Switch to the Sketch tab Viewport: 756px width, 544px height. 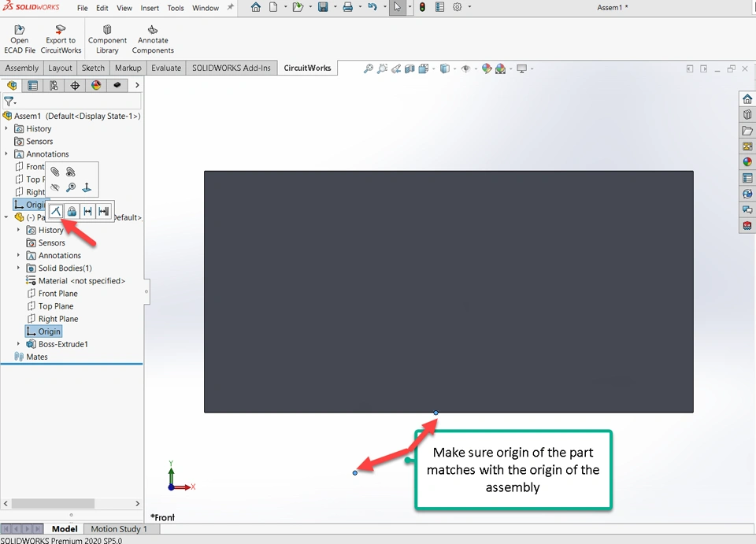[93, 68]
